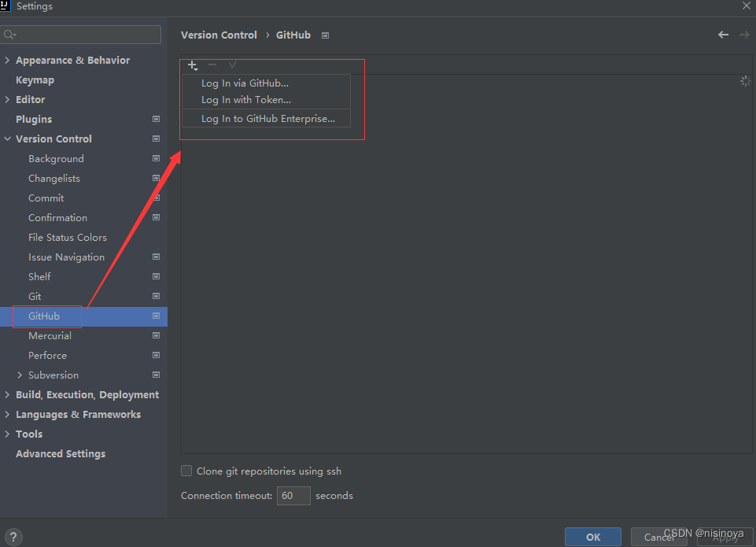Select Issue Navigation settings
Viewport: 756px width, 547px height.
pyautogui.click(x=66, y=257)
